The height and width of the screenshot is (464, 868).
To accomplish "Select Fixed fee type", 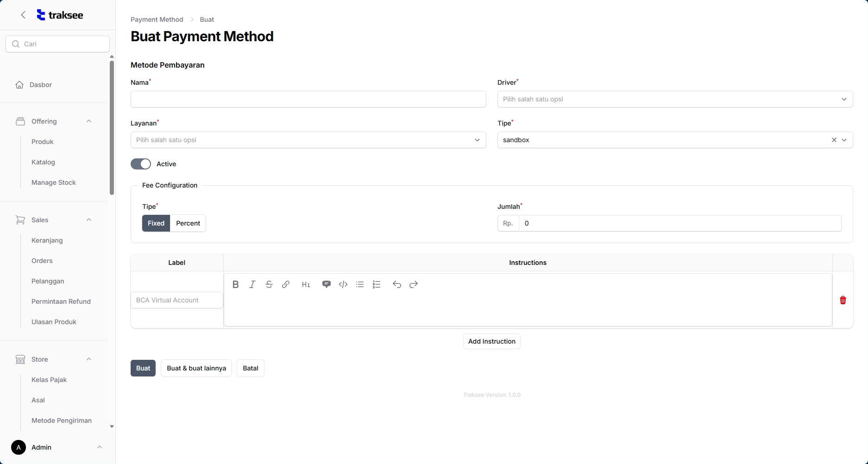I will 156,223.
